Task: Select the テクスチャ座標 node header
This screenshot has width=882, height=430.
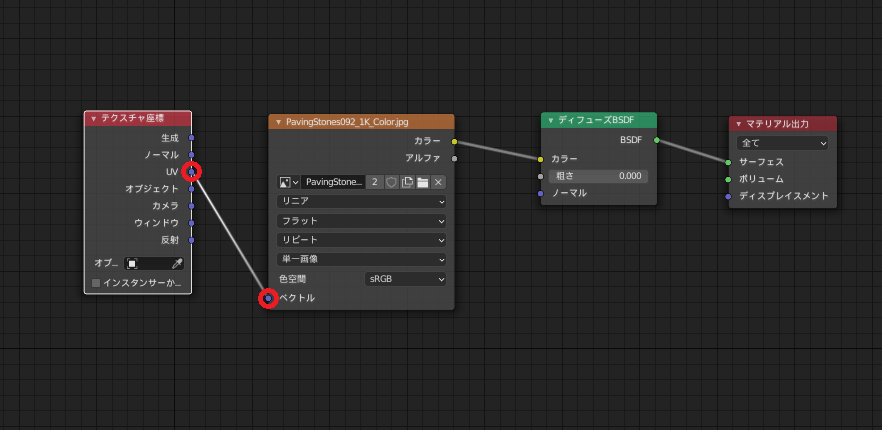Action: tap(138, 119)
